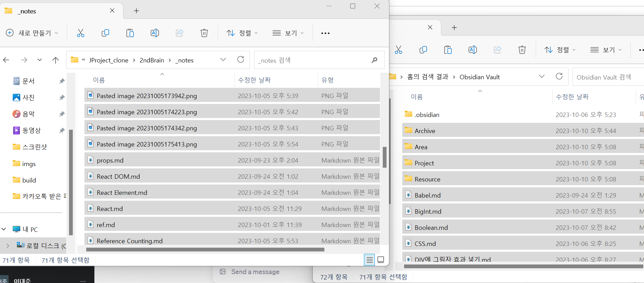
Task: Expand address bar history dropdown in _notes window
Action: [x=223, y=60]
